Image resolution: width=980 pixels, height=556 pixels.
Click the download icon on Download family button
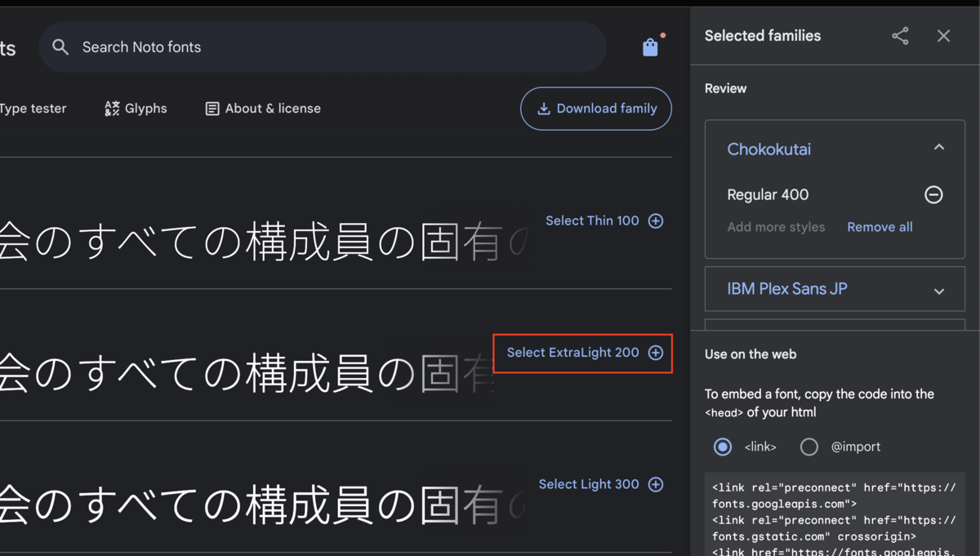542,108
